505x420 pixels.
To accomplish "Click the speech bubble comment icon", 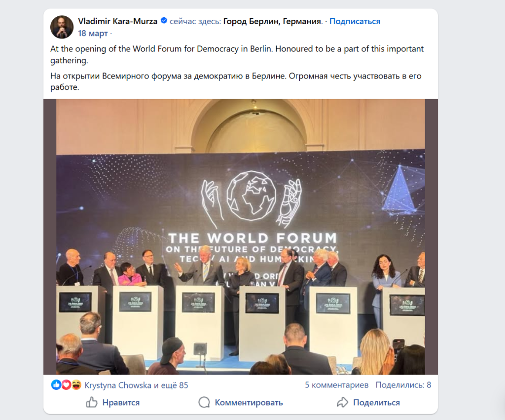I will click(x=204, y=402).
